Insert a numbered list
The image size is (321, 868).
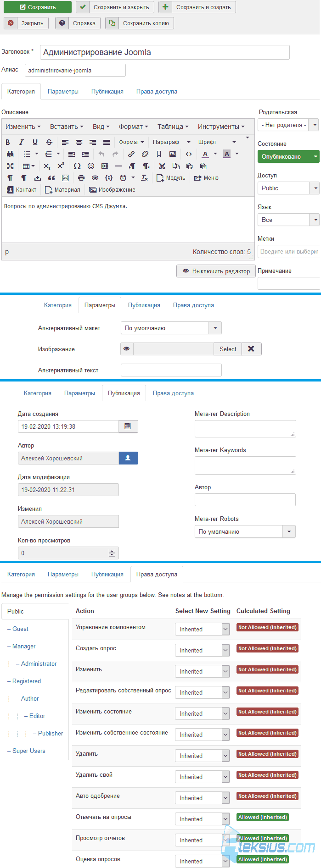(x=49, y=154)
